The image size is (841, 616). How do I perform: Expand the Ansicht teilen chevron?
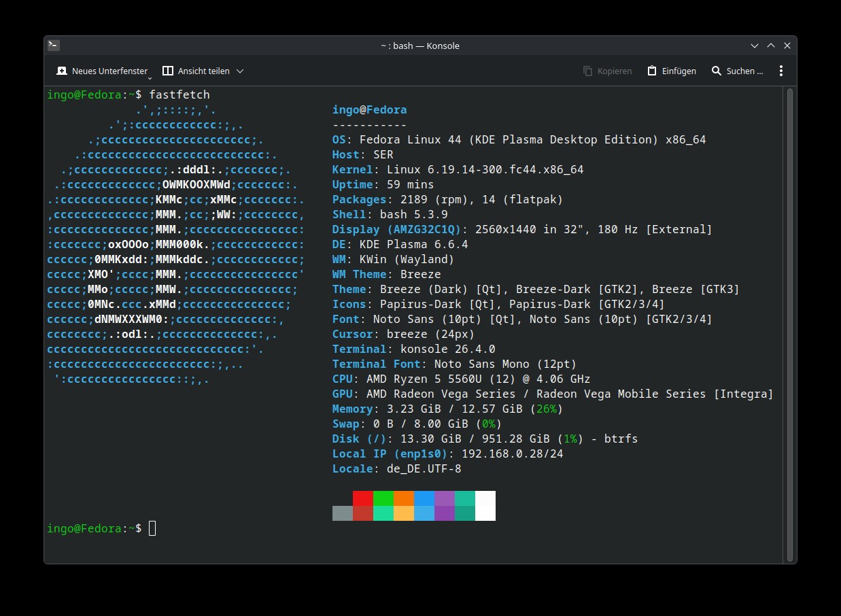coord(240,71)
